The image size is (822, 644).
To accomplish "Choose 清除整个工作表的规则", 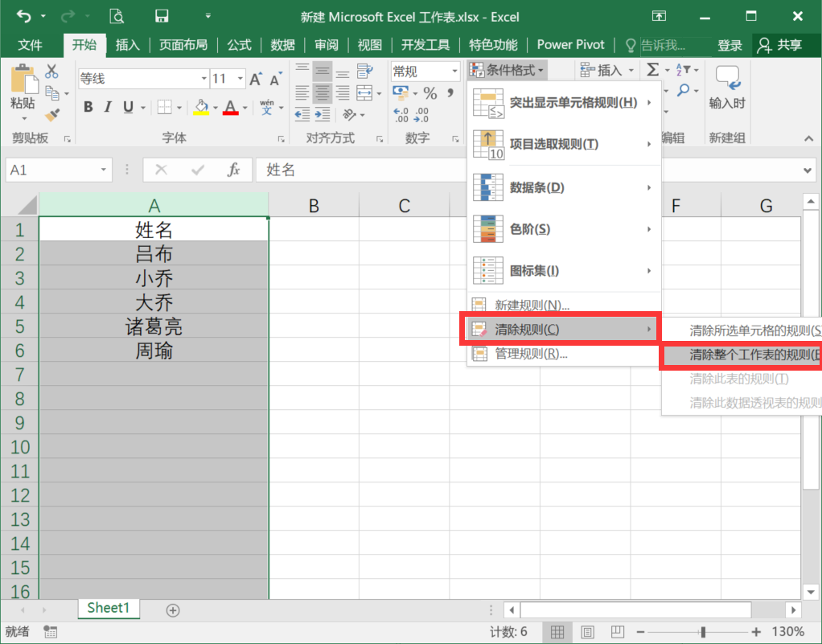I will (742, 355).
